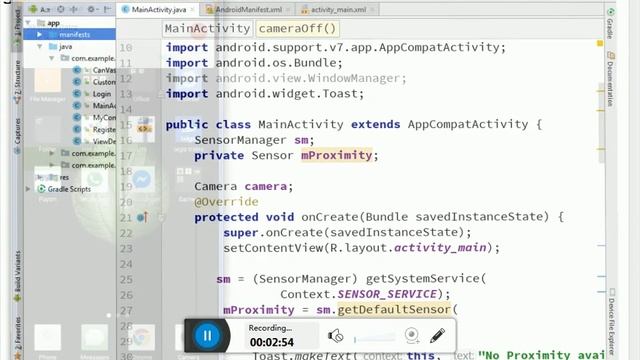Open Documentation side panel
The height and width of the screenshot is (360, 640).
click(610, 79)
